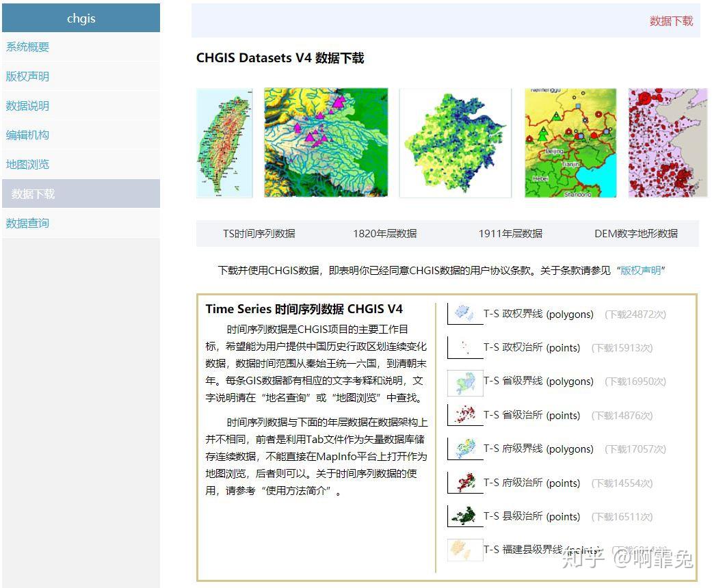Click the T-S 县级治所 dark green icon
Screen dimensions: 712x588
464,516
